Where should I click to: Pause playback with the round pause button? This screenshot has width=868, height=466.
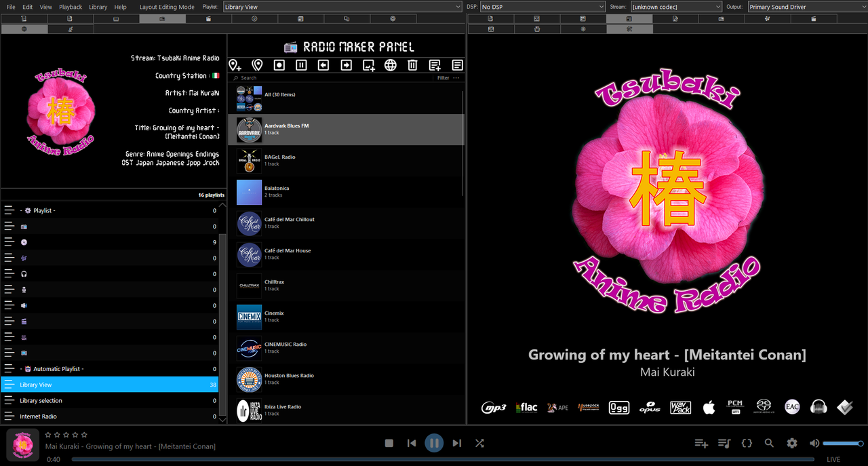[x=434, y=443]
